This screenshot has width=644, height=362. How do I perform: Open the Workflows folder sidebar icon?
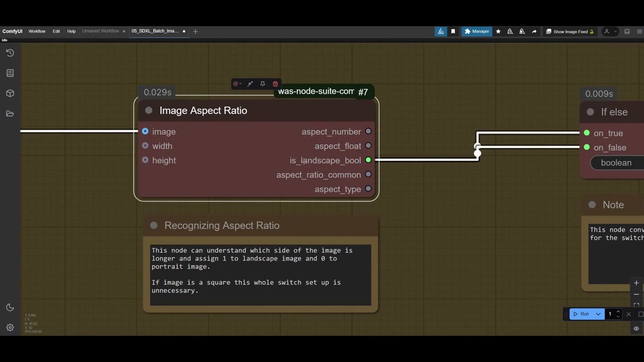[10, 114]
